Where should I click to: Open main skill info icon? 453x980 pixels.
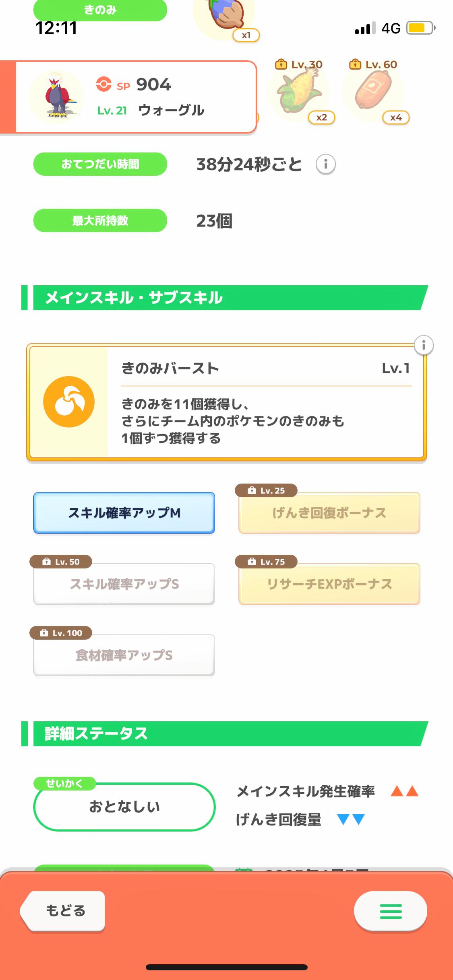(x=424, y=345)
